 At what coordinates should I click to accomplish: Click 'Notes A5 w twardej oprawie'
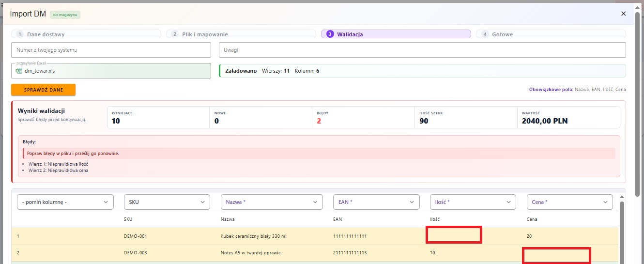pyautogui.click(x=250, y=253)
